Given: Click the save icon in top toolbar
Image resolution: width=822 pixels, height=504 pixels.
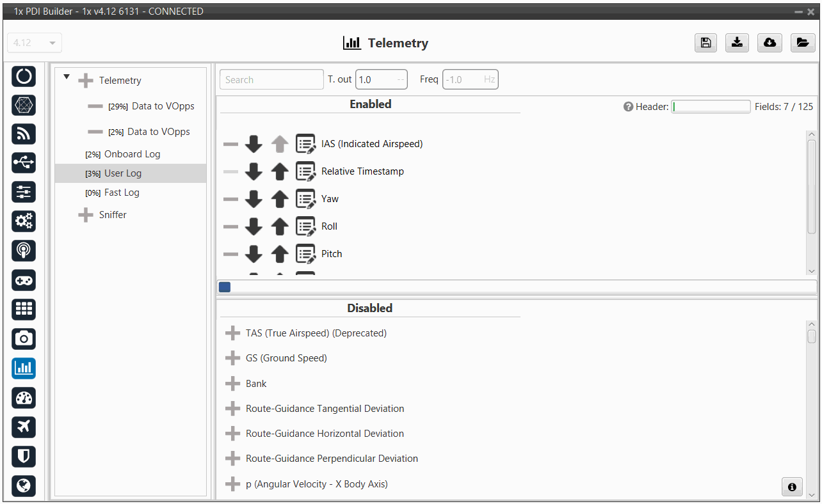Looking at the screenshot, I should coord(705,43).
